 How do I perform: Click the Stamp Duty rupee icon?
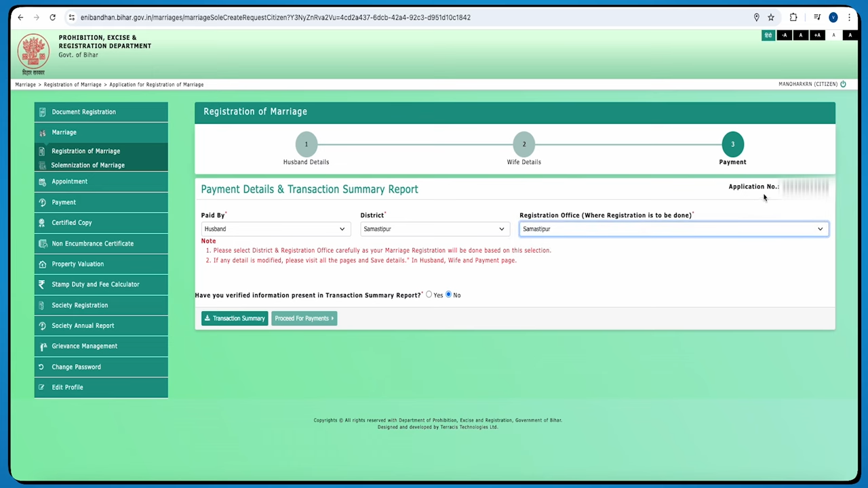pos(43,285)
